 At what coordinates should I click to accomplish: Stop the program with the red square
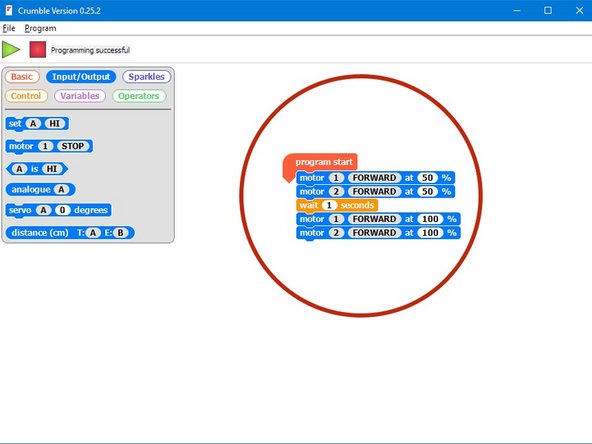click(x=38, y=49)
